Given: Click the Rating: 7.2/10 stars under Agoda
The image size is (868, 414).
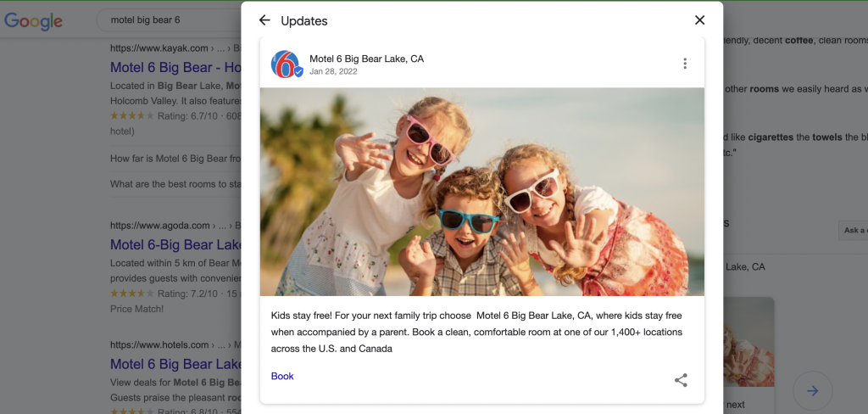Looking at the screenshot, I should 132,294.
